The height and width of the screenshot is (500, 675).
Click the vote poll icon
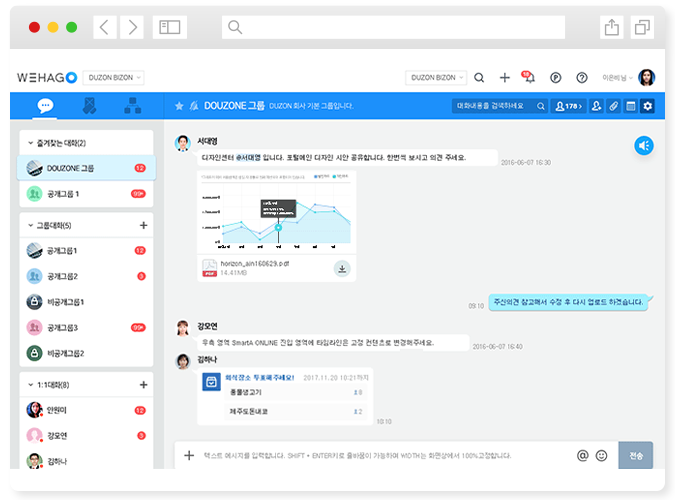coord(211,382)
